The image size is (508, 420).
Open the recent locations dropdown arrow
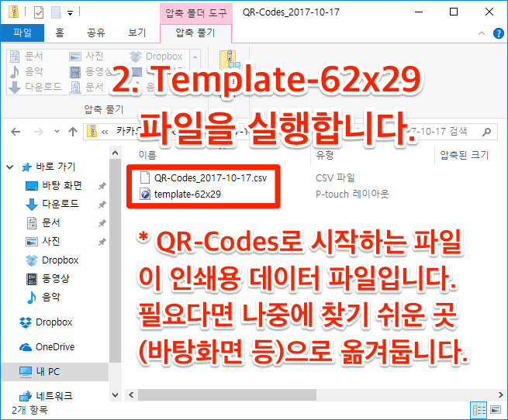[57, 132]
